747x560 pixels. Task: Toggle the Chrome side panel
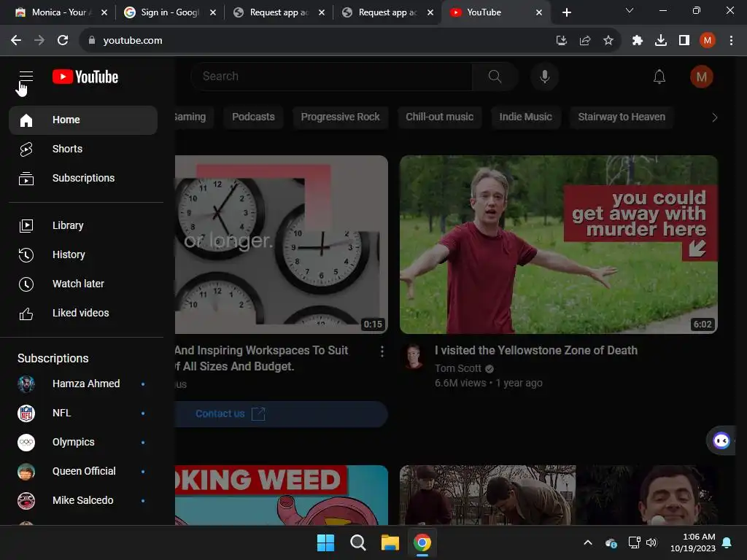[684, 41]
